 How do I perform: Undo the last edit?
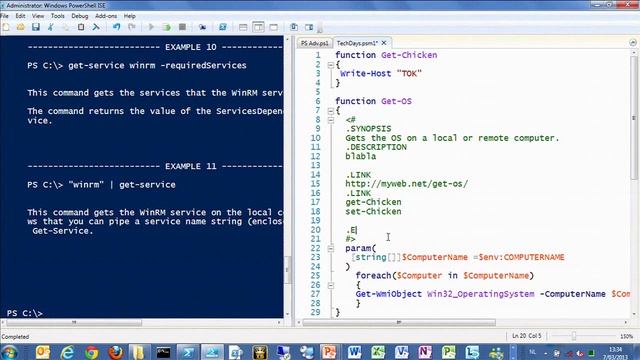click(x=117, y=27)
